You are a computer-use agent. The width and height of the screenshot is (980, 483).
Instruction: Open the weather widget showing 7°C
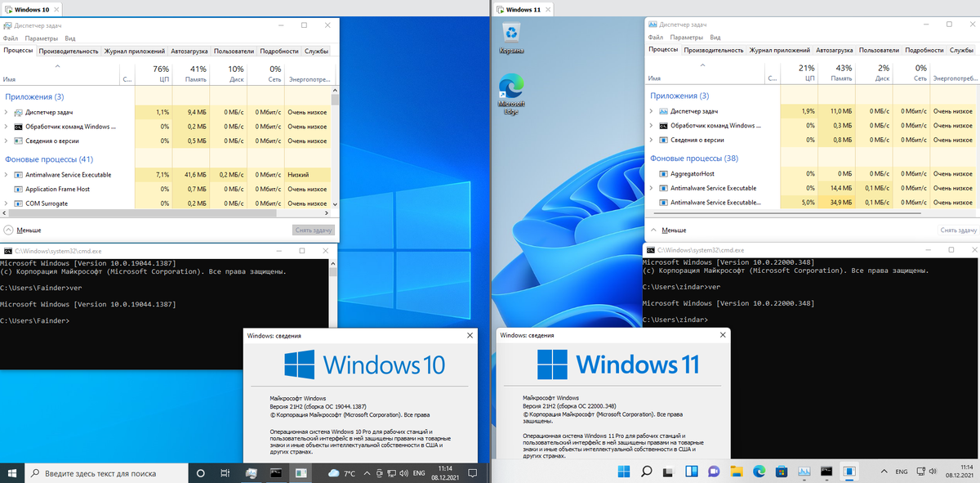pos(341,473)
